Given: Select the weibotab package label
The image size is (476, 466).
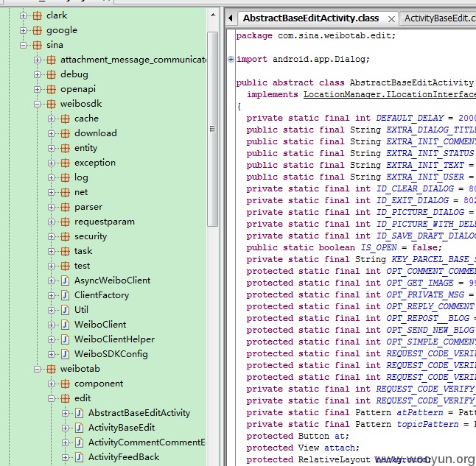Looking at the screenshot, I should tap(80, 369).
